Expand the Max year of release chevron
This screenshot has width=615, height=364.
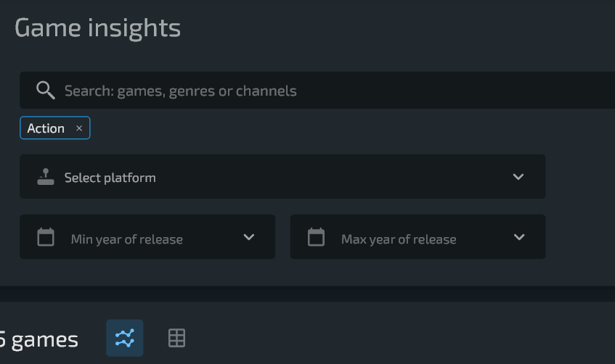[519, 237]
